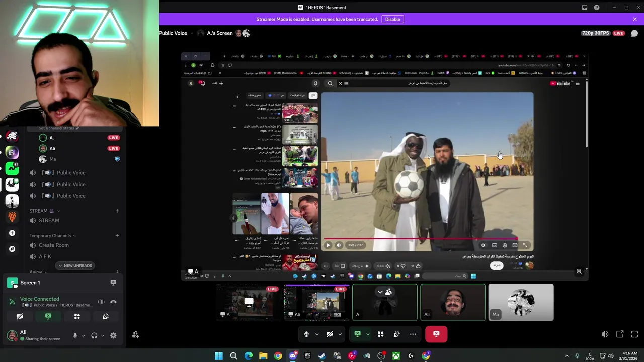The height and width of the screenshot is (362, 644).
Task: Invite friends with add-person icon
Action: [135, 335]
